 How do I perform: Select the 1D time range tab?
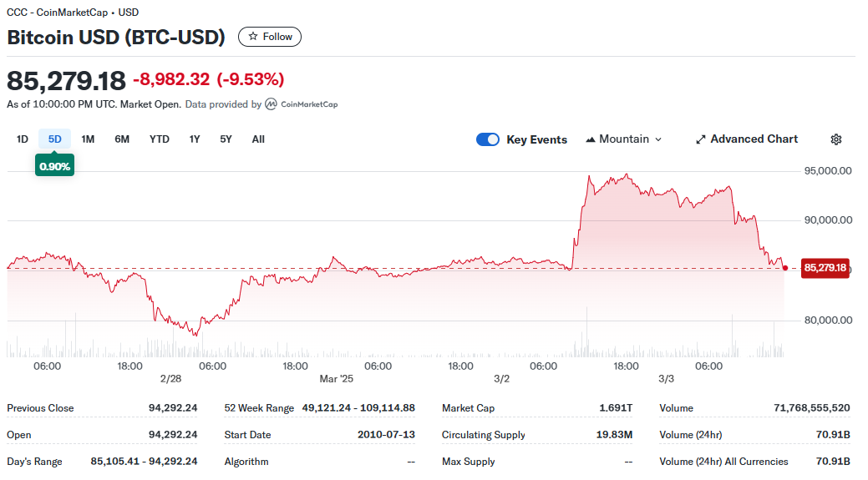coord(23,139)
